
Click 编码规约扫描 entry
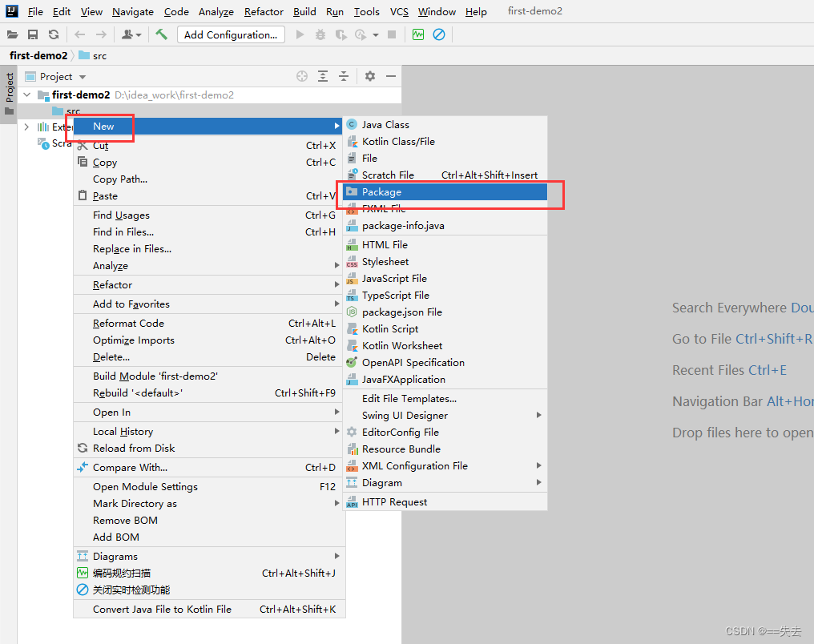[x=208, y=573]
